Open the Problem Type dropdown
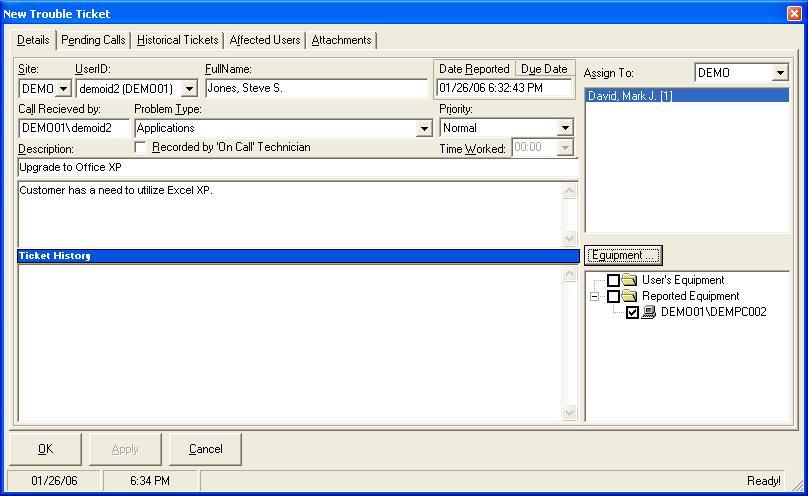The width and height of the screenshot is (808, 496). (x=424, y=129)
